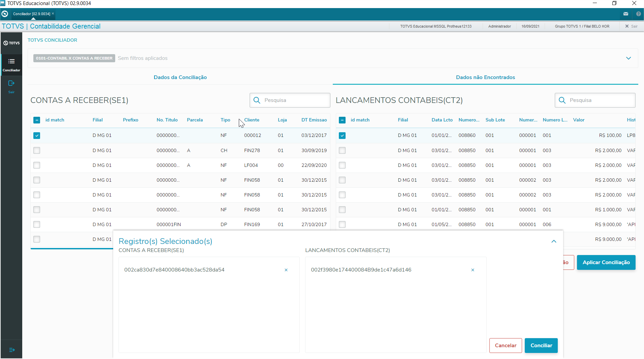644x359 pixels.
Task: Switch to Dados da Conciliação tab
Action: 180,77
